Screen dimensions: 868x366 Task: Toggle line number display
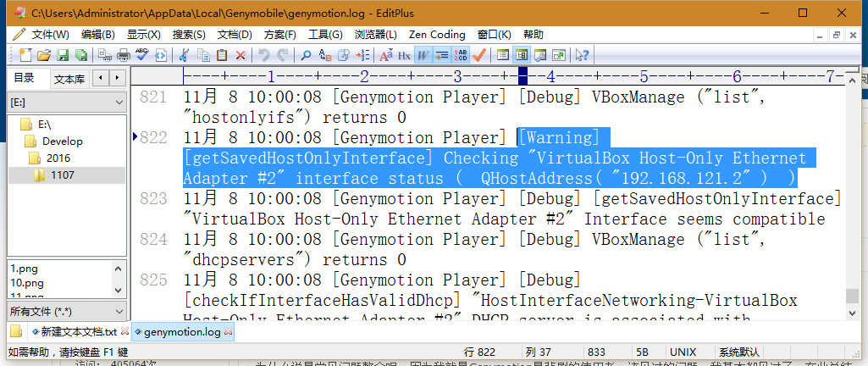tap(461, 55)
